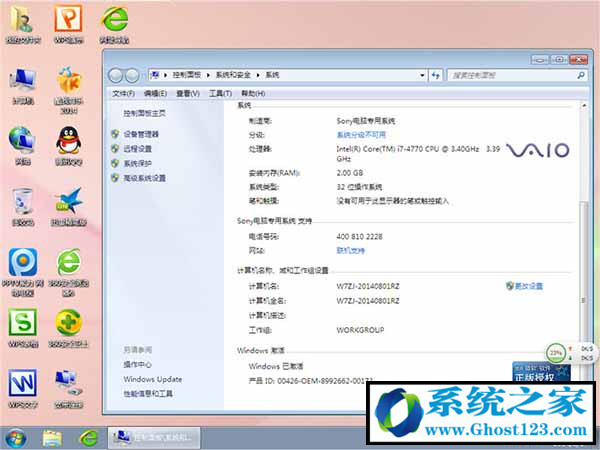Open 360 secure browser desktop icon
Viewport: 600px width, 450px height.
pos(68,272)
